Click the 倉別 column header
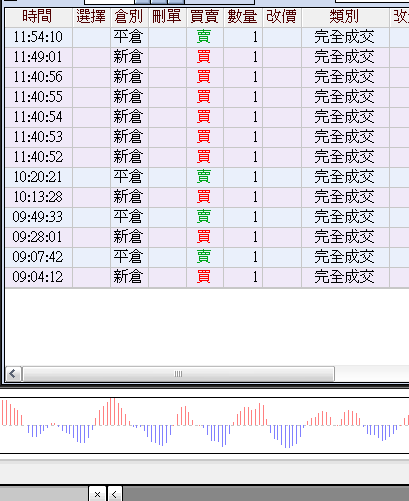The height and width of the screenshot is (501, 409). tap(129, 17)
